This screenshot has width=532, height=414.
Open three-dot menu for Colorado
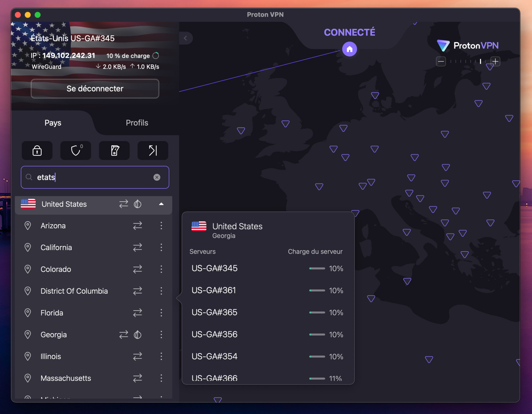(161, 269)
